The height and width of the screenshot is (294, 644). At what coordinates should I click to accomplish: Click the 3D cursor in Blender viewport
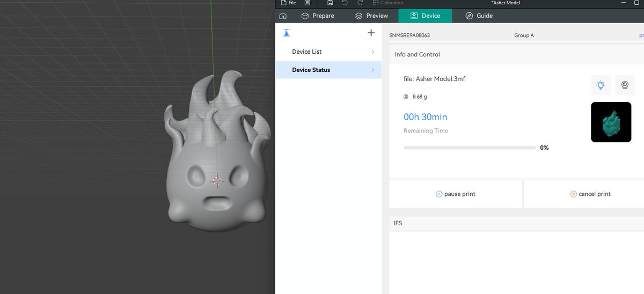(x=217, y=181)
